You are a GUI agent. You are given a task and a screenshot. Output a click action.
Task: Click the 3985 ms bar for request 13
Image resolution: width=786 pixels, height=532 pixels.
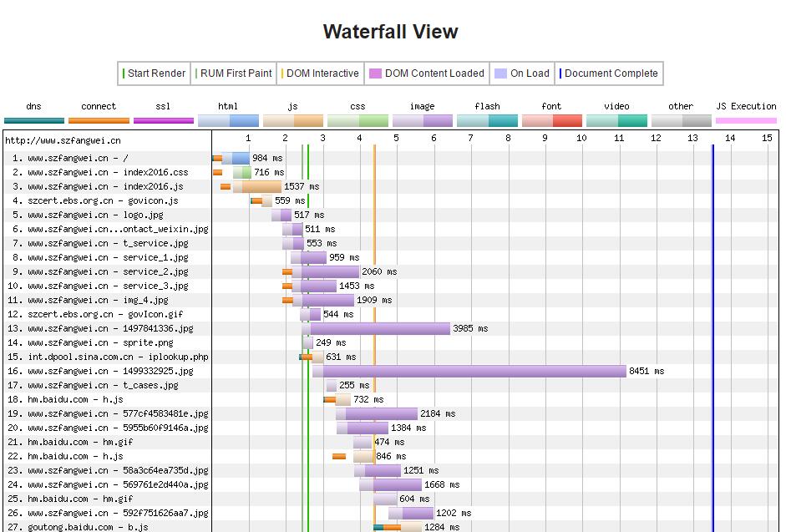pyautogui.click(x=379, y=328)
